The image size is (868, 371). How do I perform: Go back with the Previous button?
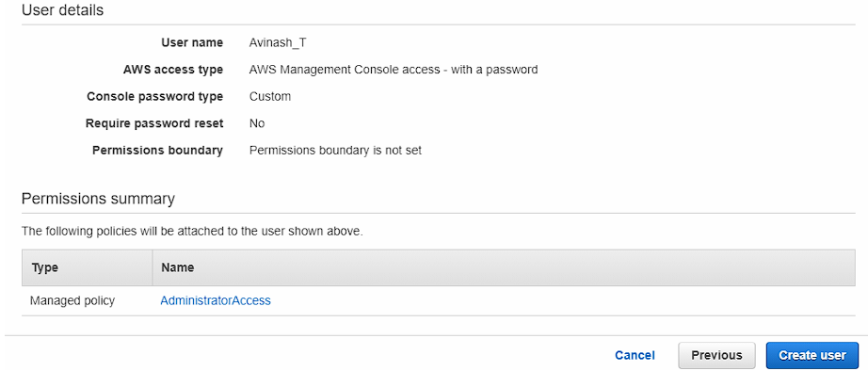(x=716, y=356)
